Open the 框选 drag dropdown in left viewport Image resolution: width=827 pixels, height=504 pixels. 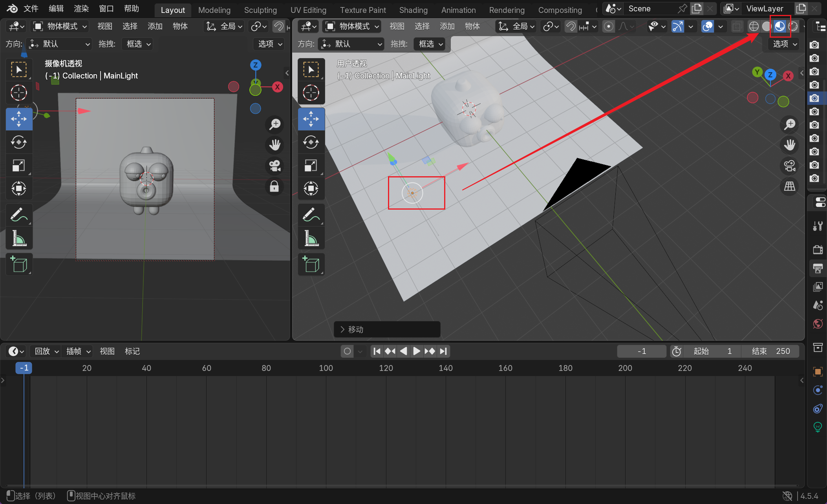tap(137, 44)
